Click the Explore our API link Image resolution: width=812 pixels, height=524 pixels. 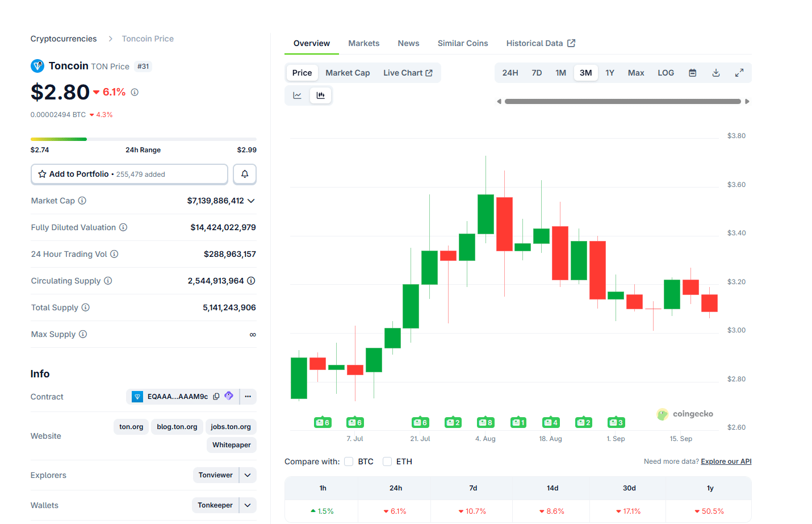[x=726, y=461]
